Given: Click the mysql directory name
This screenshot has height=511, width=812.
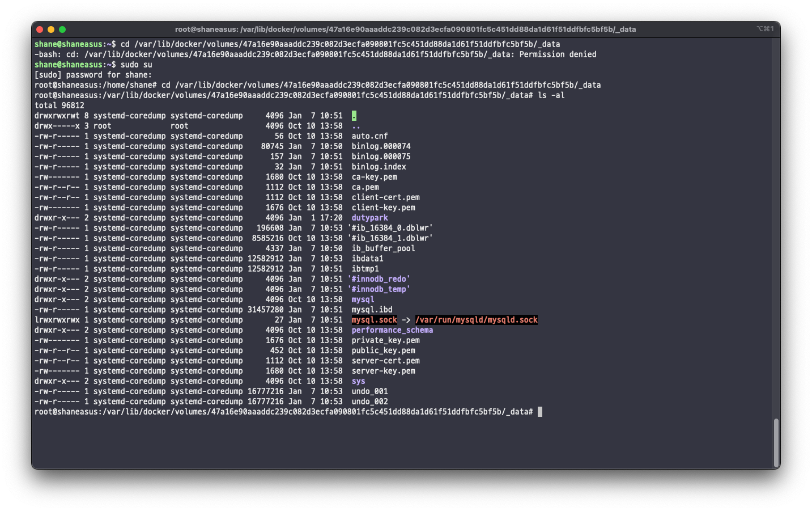Looking at the screenshot, I should click(x=363, y=299).
